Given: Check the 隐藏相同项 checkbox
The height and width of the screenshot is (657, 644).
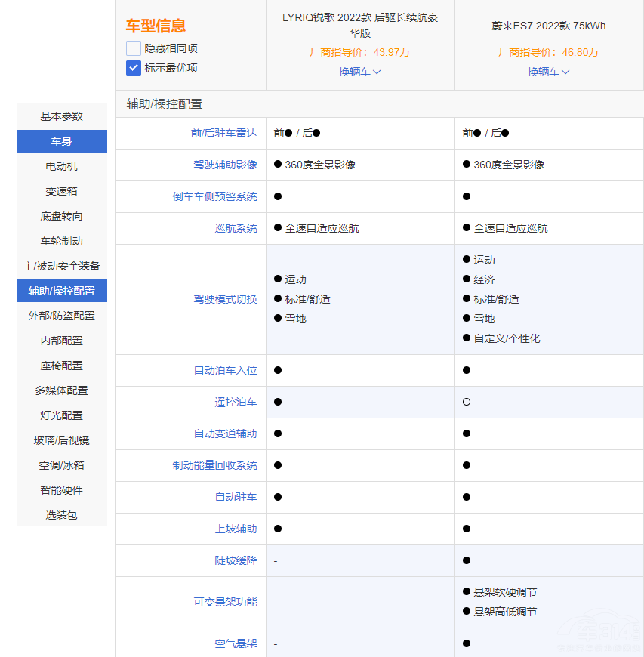Looking at the screenshot, I should coord(134,48).
